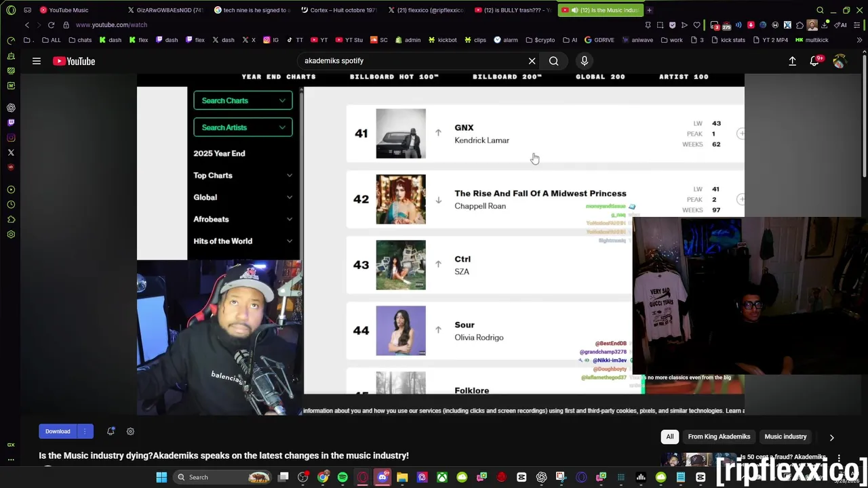Open the Artist 100 tab
The height and width of the screenshot is (488, 868).
684,77
